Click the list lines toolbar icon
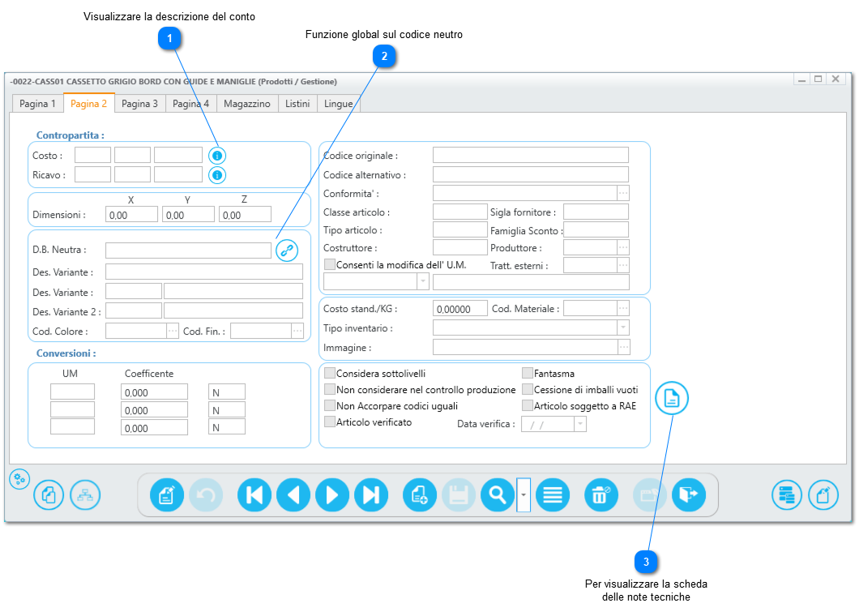The height and width of the screenshot is (616, 859). (553, 495)
